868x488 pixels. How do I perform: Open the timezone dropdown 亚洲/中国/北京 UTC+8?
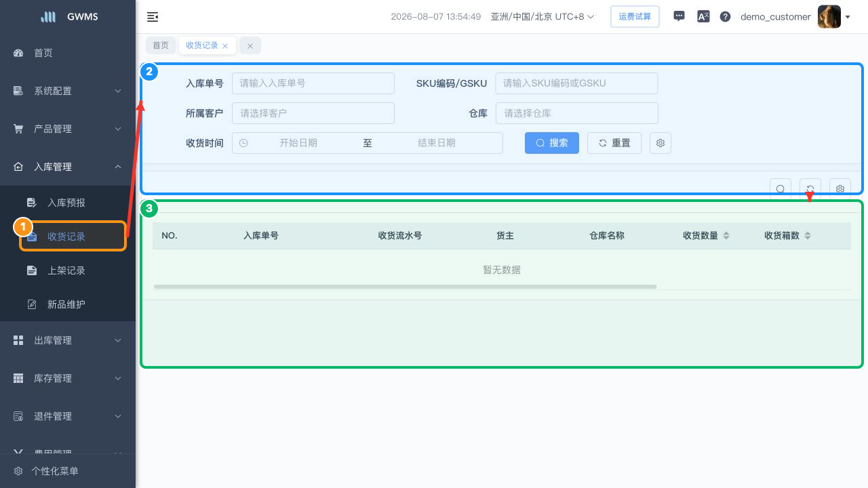click(542, 16)
